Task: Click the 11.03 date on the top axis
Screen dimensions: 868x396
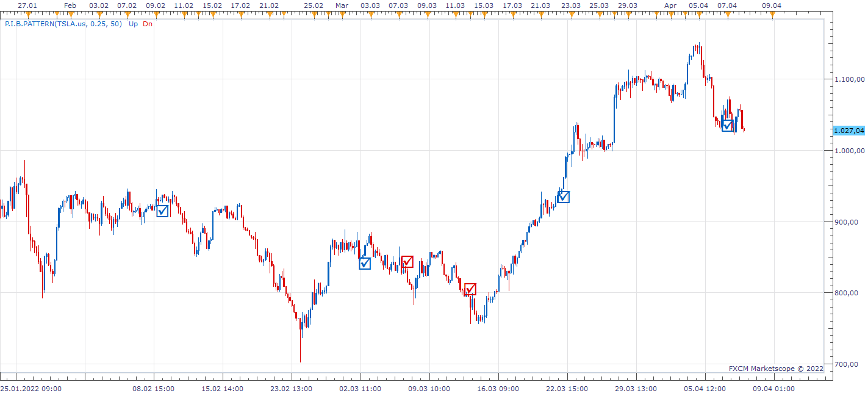Action: [455, 5]
